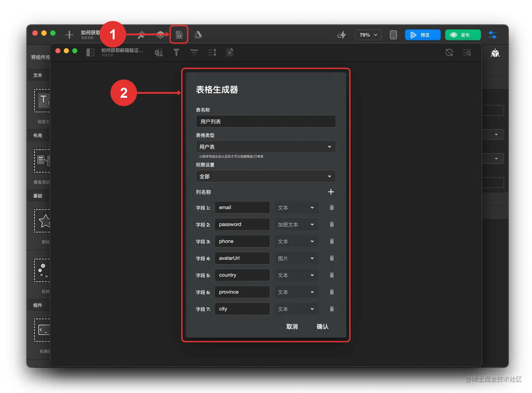Viewport: 532px width, 393px height.
Task: Click the avatarUrl field name input
Action: point(242,258)
